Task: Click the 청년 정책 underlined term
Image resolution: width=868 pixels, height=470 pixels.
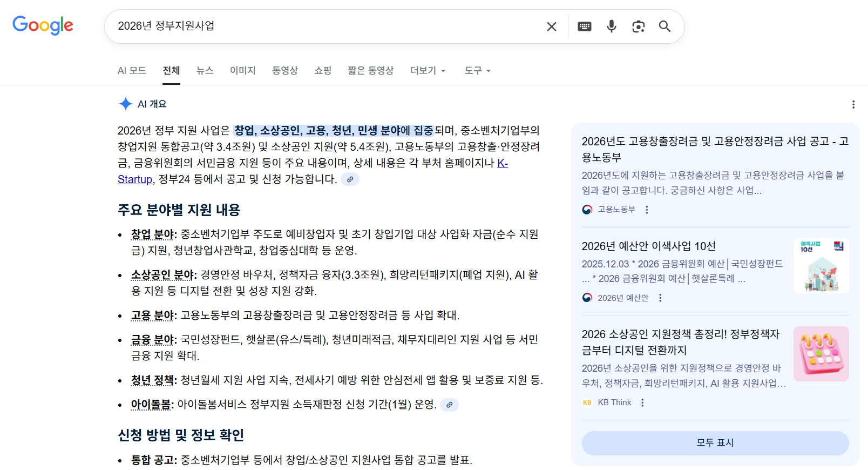Action: tap(154, 380)
